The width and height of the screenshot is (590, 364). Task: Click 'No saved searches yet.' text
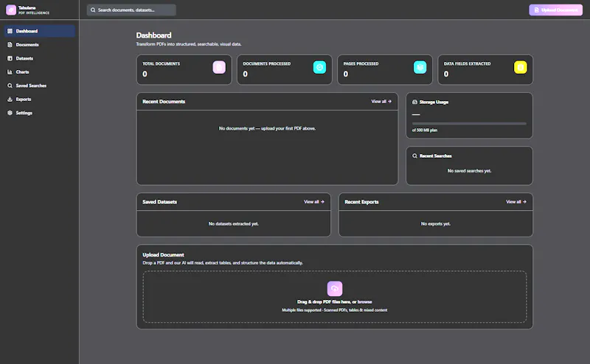click(x=469, y=171)
